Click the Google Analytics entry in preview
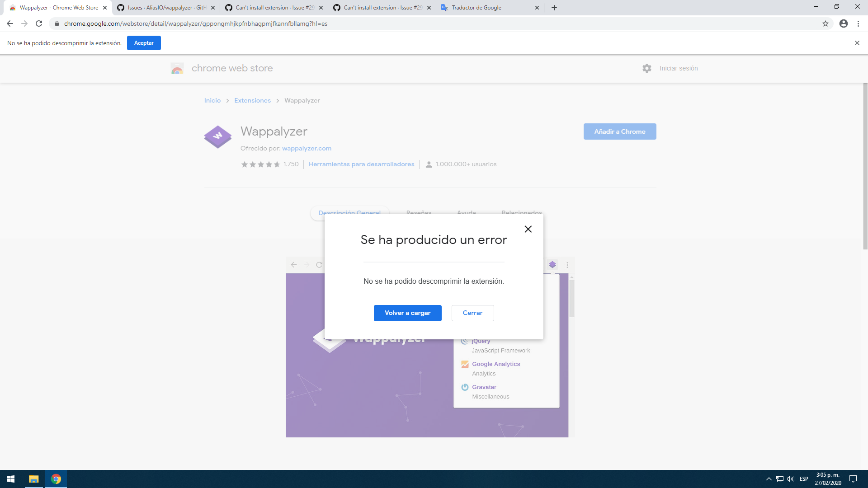Image resolution: width=868 pixels, height=488 pixels. [496, 364]
